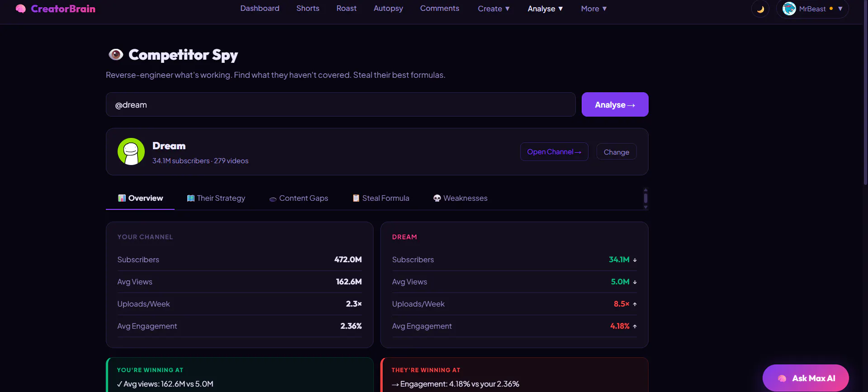Click your channel's 472.0M subscribers value
This screenshot has height=392, width=868.
pyautogui.click(x=348, y=260)
